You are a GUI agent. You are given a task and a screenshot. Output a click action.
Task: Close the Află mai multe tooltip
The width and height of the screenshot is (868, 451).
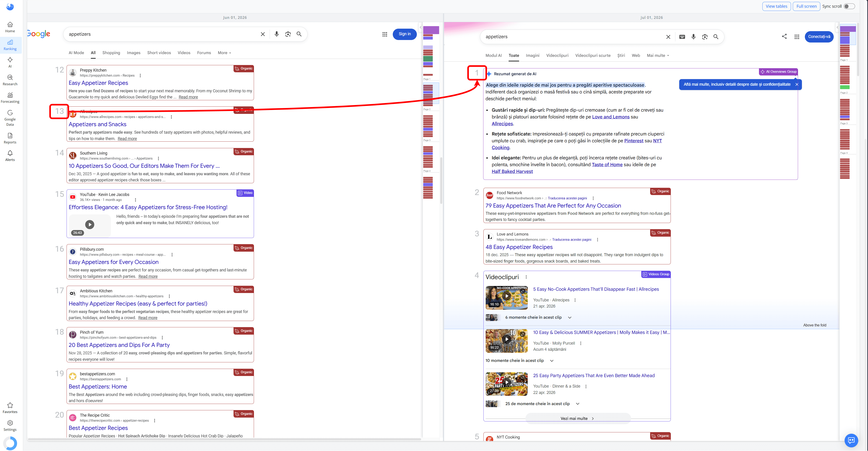[797, 85]
